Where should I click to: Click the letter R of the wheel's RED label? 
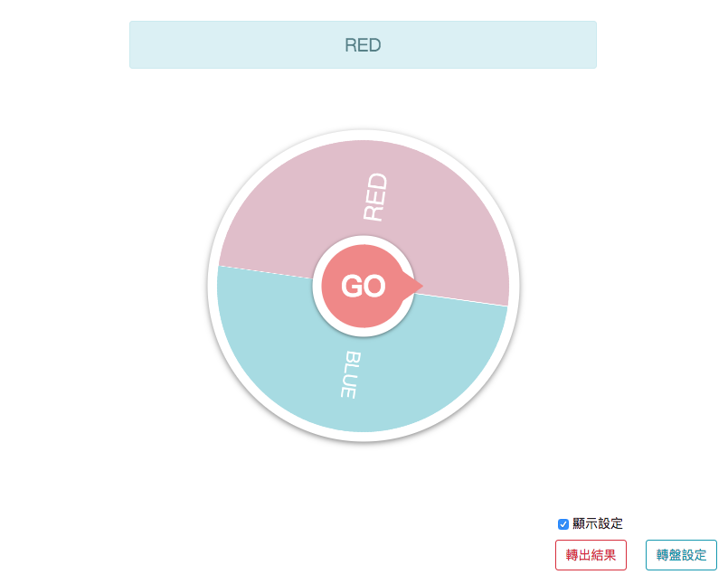pos(373,213)
